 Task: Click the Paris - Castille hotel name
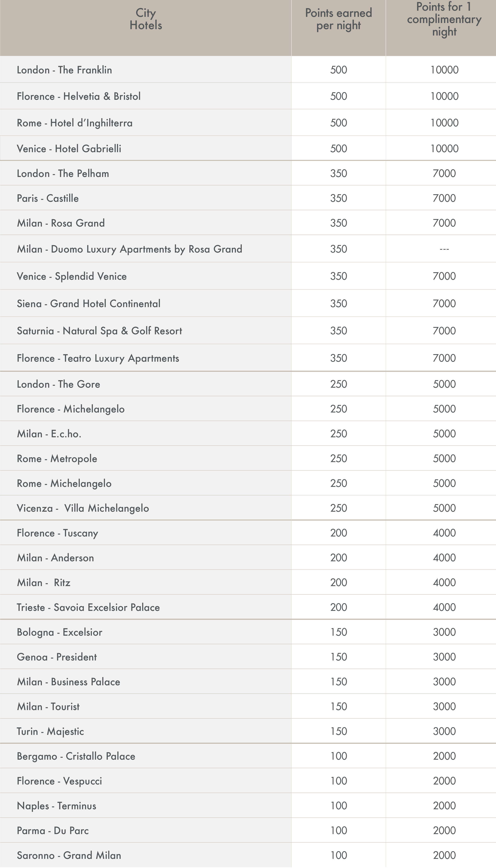pos(48,198)
